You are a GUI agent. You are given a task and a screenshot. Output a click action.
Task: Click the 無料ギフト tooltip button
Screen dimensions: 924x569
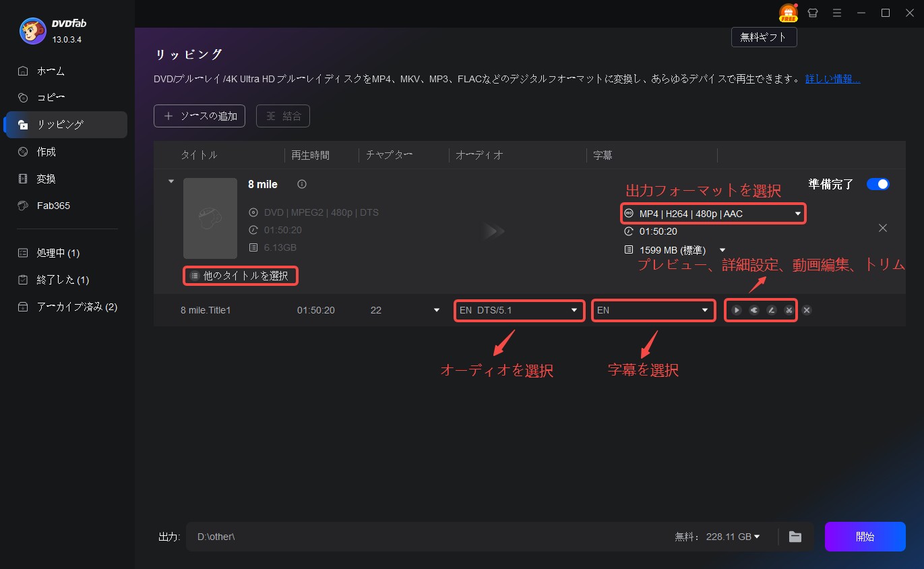click(764, 38)
